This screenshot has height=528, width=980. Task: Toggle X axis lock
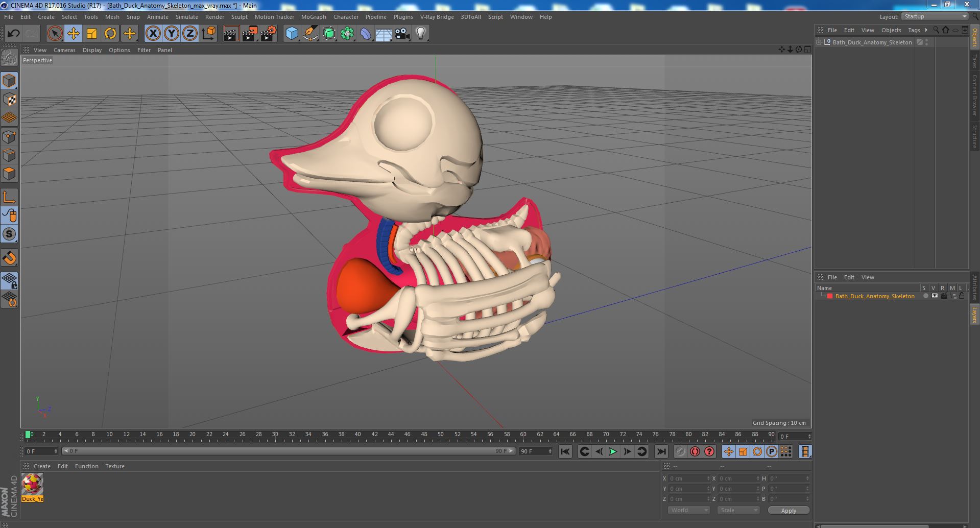click(153, 34)
